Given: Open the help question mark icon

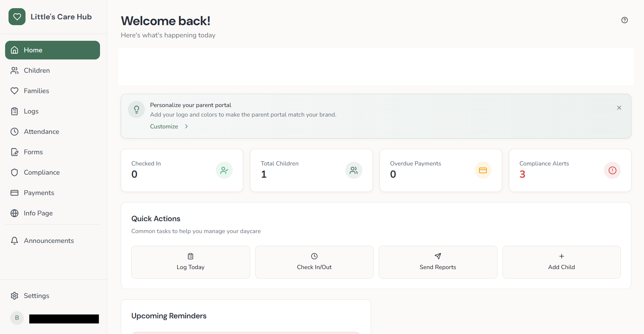Looking at the screenshot, I should tap(625, 20).
